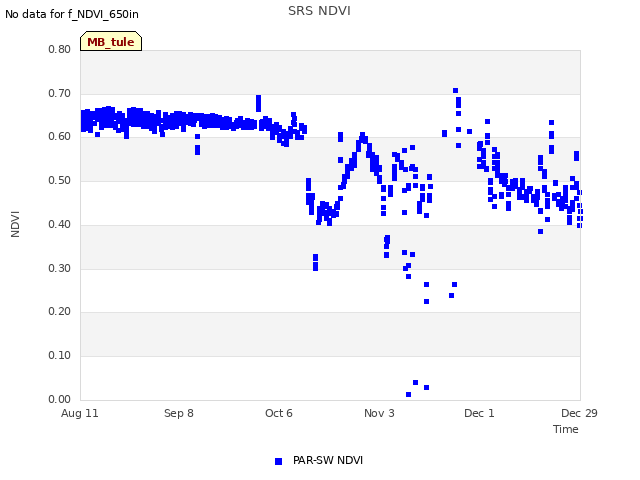Image resolution: width=640 pixels, height=480 pixels.
Task: Click the Time x-axis title
Action: tap(566, 429)
